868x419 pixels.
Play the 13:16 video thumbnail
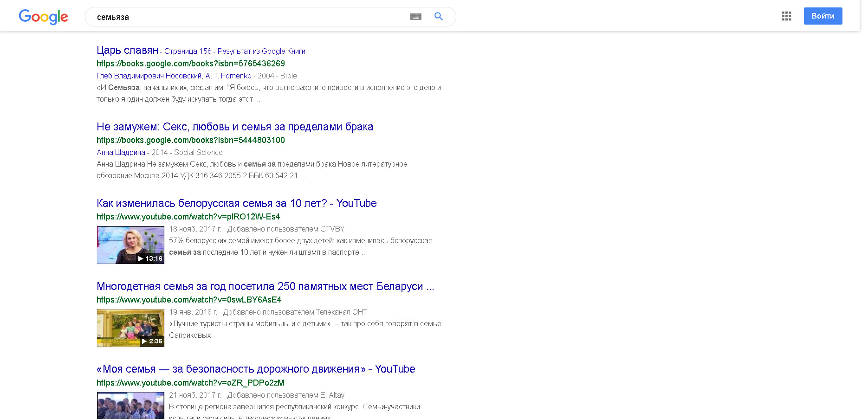point(130,245)
